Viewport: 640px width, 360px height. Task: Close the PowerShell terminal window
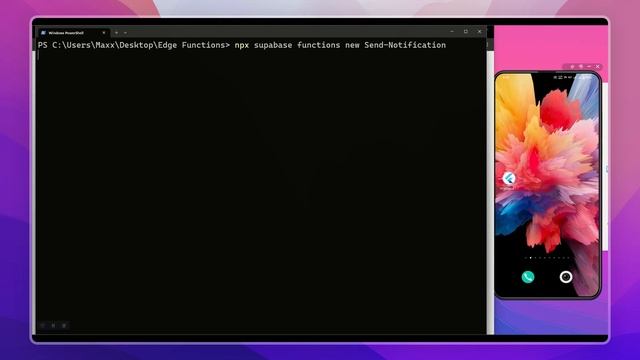coord(480,31)
